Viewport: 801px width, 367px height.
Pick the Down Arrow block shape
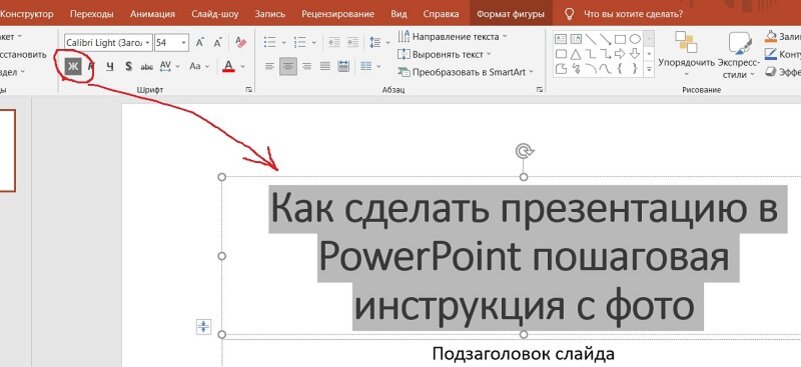635,54
